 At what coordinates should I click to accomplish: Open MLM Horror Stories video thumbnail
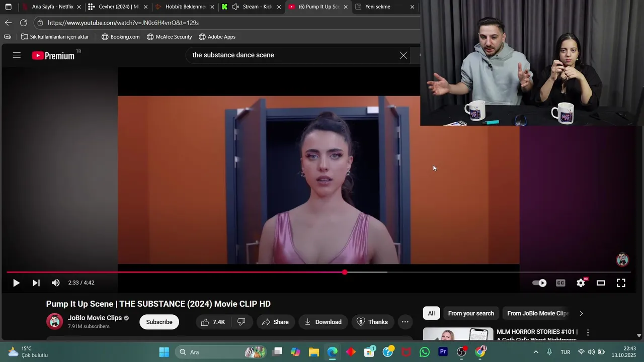click(x=458, y=334)
